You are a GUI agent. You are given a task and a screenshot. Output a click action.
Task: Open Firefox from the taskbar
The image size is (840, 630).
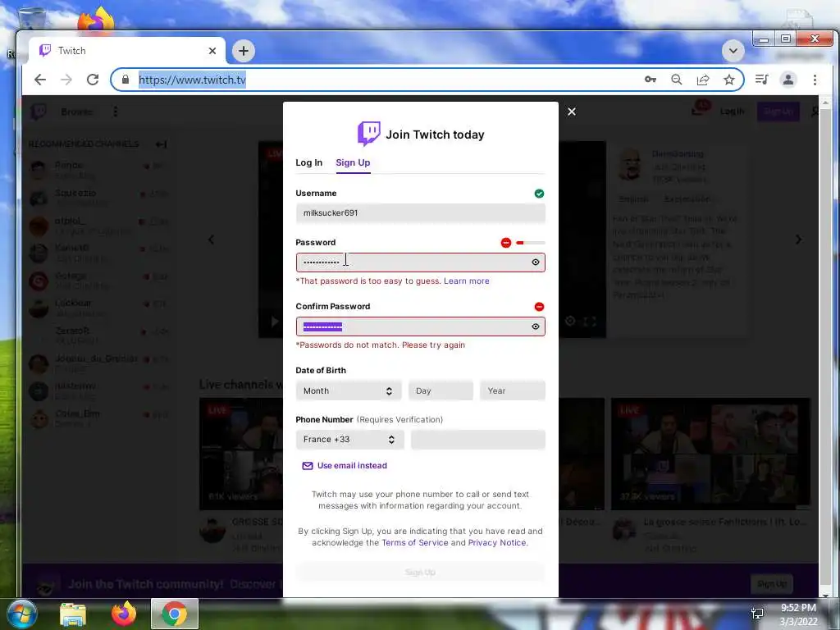pos(123,614)
